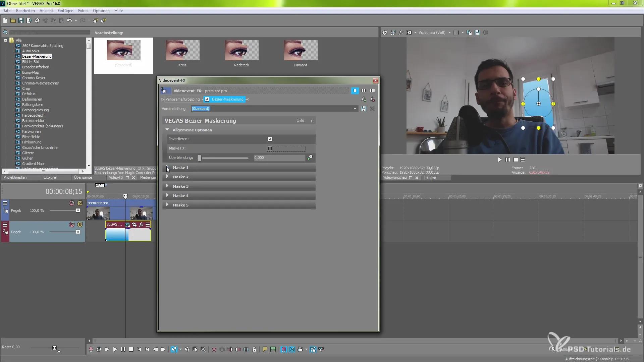Toggle automatic crossfades icon in bottom toolbar
The image size is (644, 362).
(292, 349)
